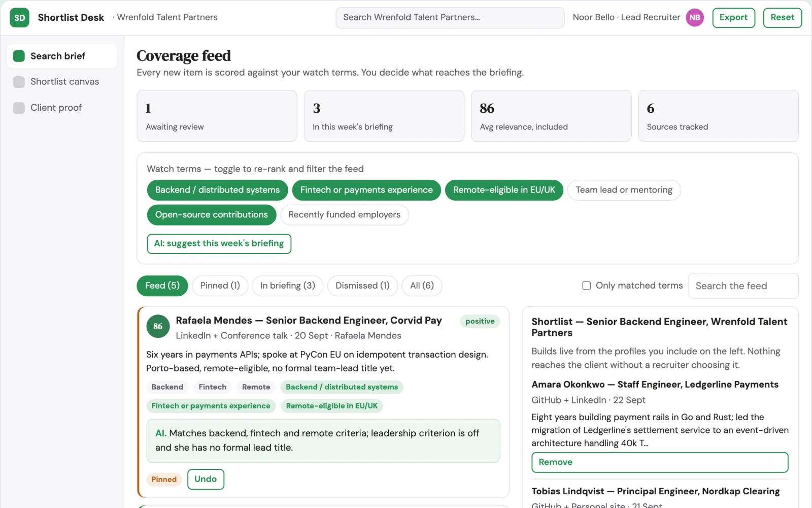
Task: Click matched term Remote-eligible in EU/UK on card
Action: pos(331,406)
